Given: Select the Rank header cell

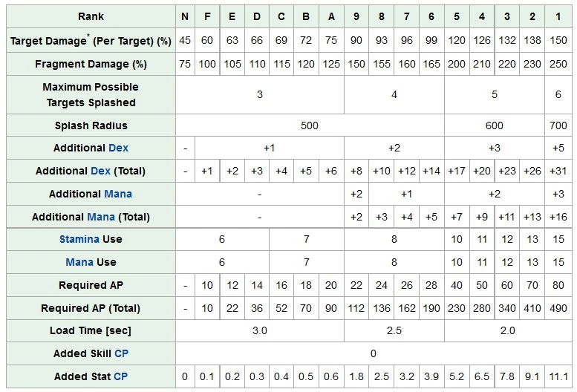Looking at the screenshot, I should (91, 16).
